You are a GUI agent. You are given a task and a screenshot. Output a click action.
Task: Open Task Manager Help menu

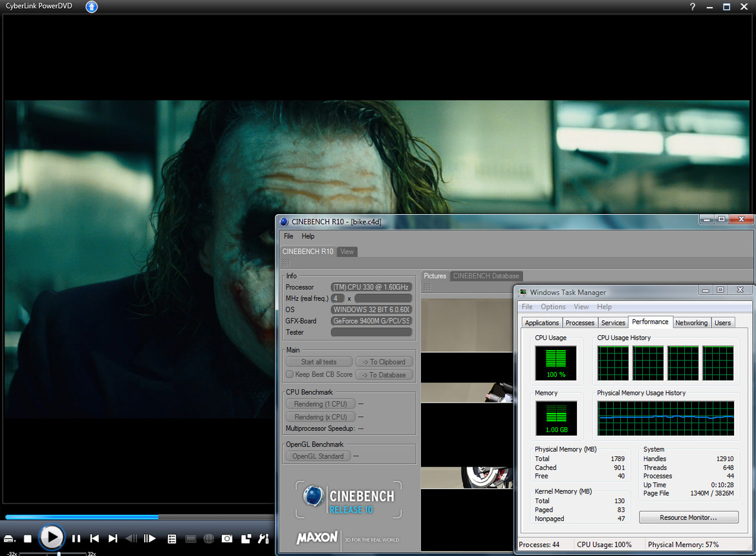tap(604, 307)
